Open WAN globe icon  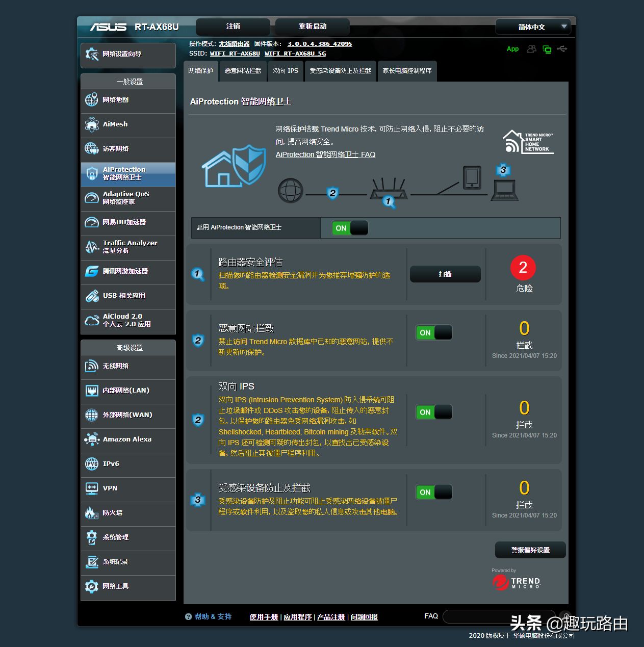coord(92,415)
